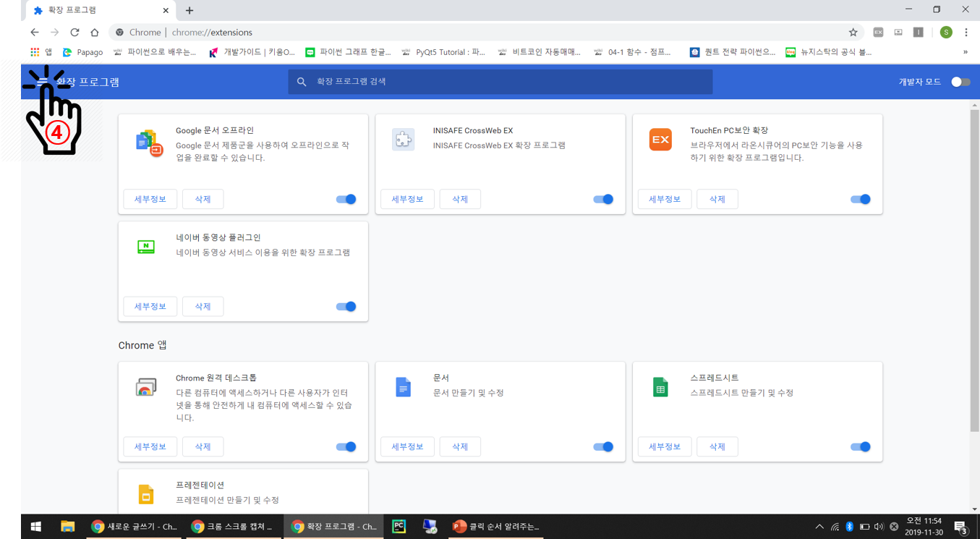Click the yellow 프레젠테이션 app icon

pyautogui.click(x=146, y=494)
